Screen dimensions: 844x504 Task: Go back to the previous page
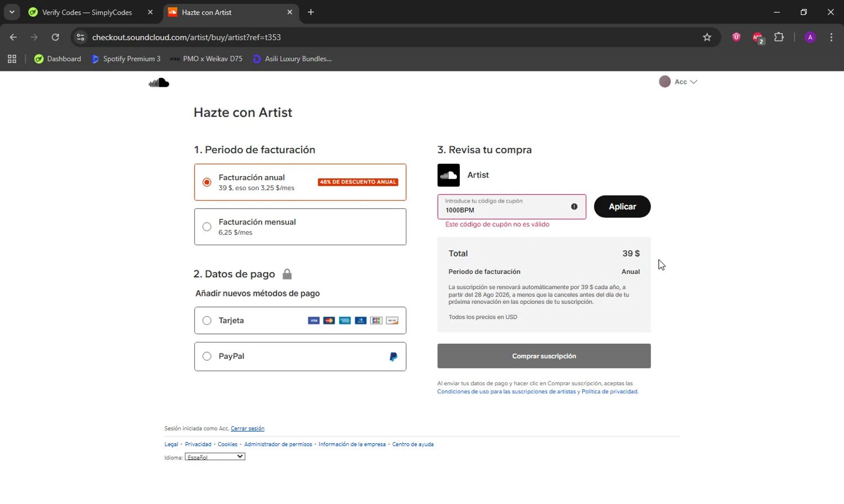[x=14, y=37]
